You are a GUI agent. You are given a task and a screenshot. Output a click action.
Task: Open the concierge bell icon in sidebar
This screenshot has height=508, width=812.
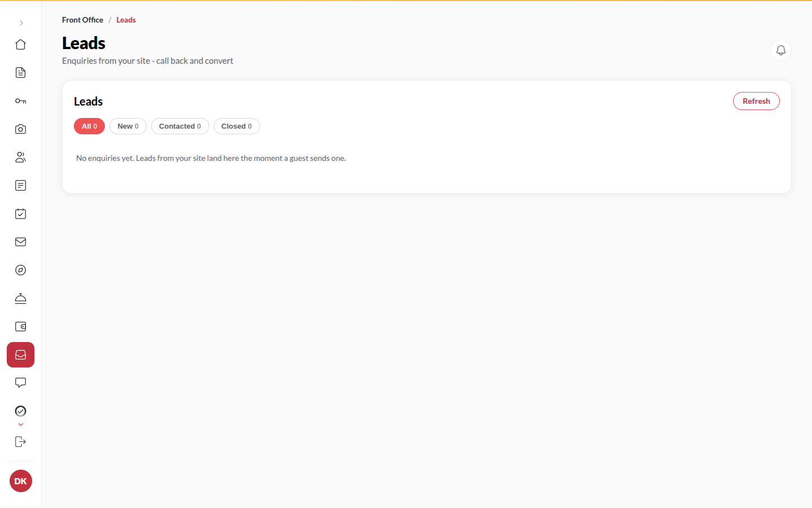click(x=21, y=299)
